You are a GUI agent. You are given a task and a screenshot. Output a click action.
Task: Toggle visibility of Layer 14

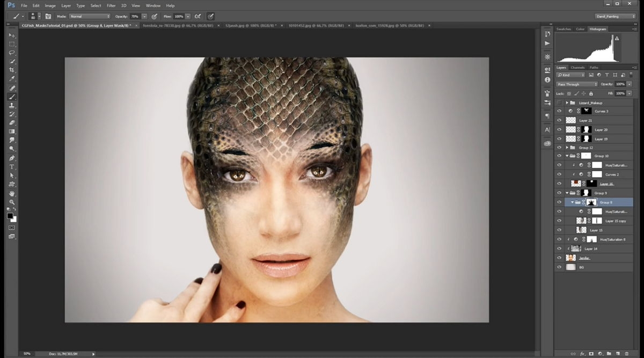pyautogui.click(x=559, y=249)
